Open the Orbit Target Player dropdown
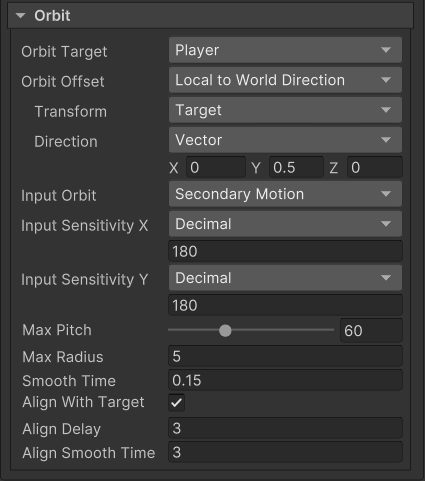Viewport: 425px width, 481px height. click(x=285, y=50)
